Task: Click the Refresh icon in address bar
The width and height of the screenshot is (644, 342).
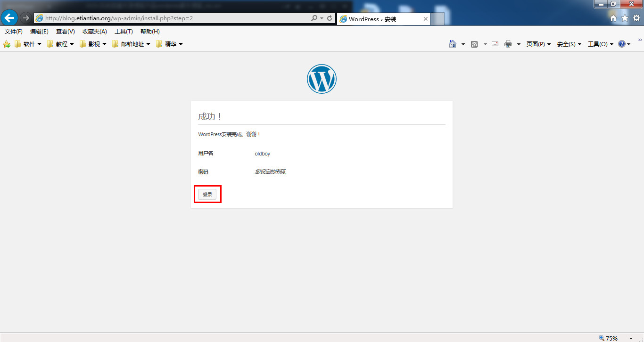Action: (x=330, y=18)
